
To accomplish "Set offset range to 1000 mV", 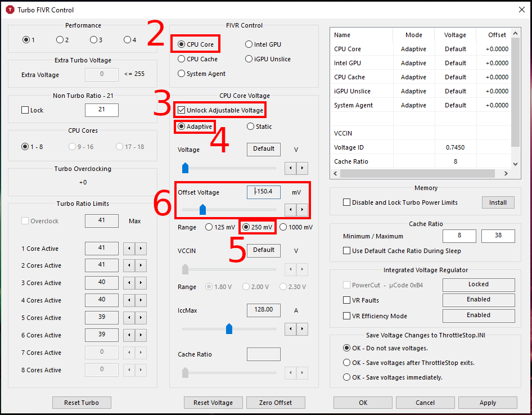I will click(296, 227).
